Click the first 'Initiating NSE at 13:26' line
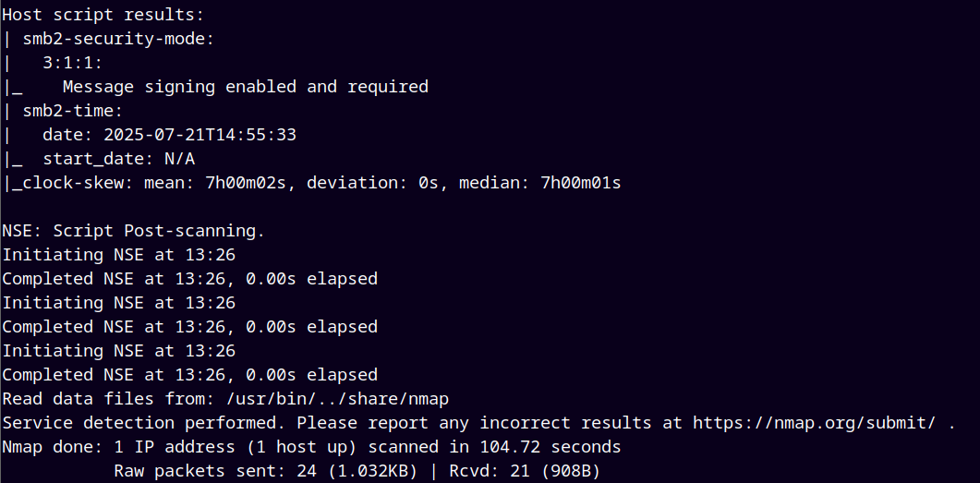 [119, 255]
